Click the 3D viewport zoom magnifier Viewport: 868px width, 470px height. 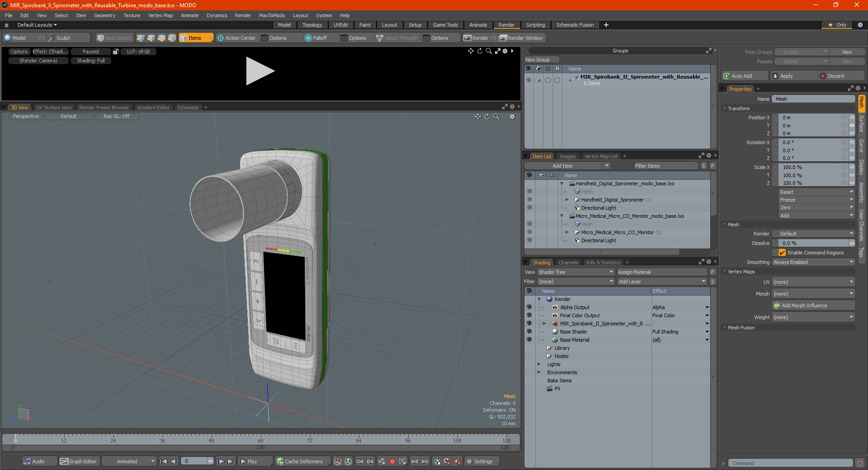(496, 117)
